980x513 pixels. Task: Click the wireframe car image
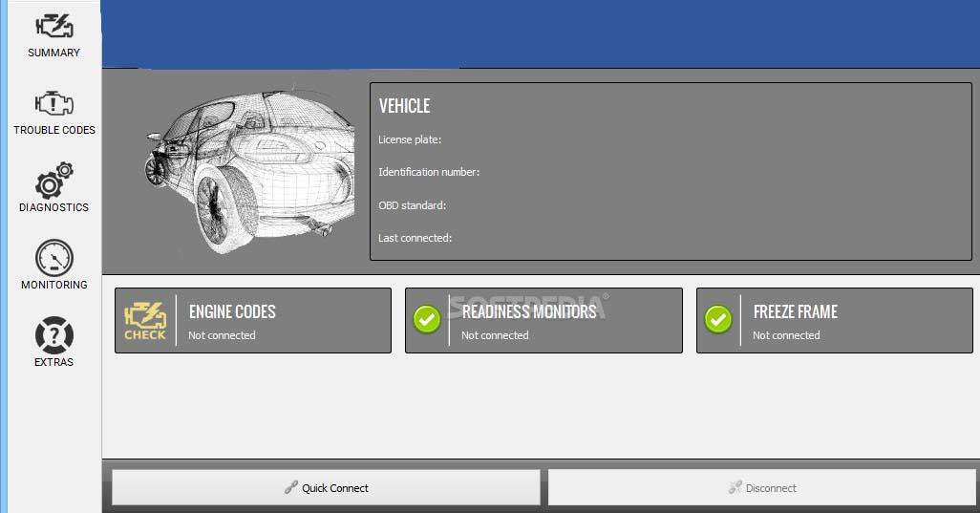click(250, 170)
